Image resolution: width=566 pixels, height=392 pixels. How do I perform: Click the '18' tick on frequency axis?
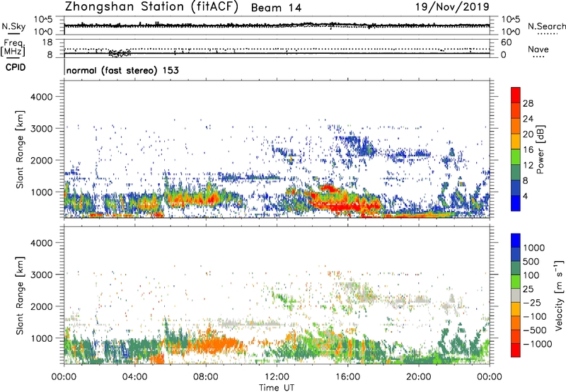(47, 42)
